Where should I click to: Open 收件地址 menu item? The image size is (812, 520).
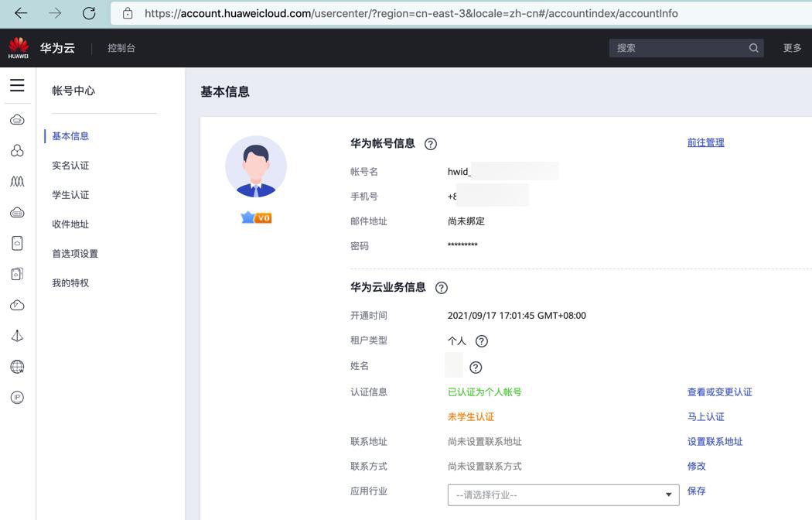click(70, 224)
